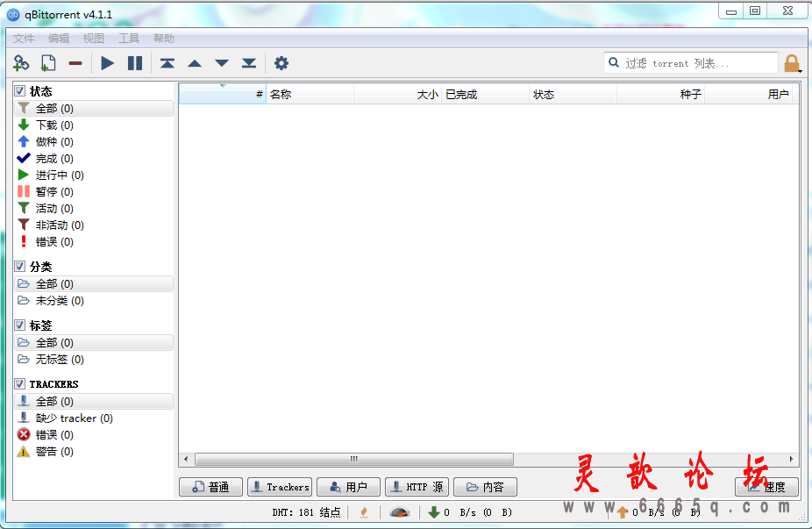Click the pause icon in toolbar
This screenshot has width=812, height=529.
click(x=135, y=63)
